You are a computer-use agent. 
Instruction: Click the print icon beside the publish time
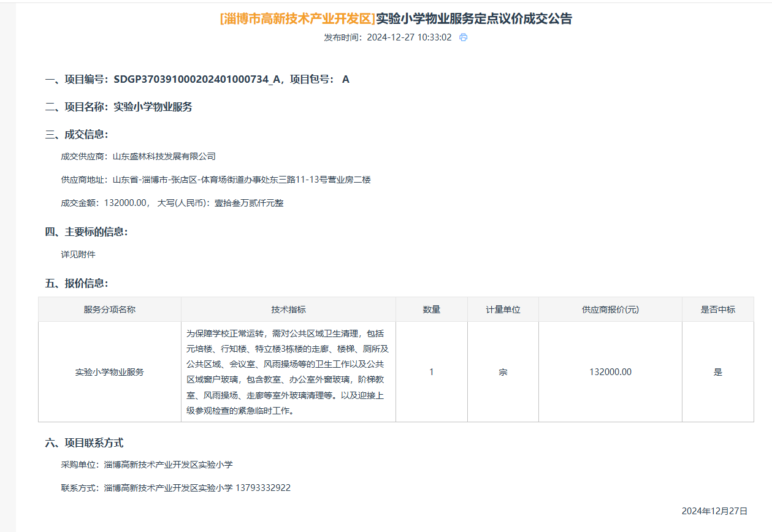click(x=464, y=37)
